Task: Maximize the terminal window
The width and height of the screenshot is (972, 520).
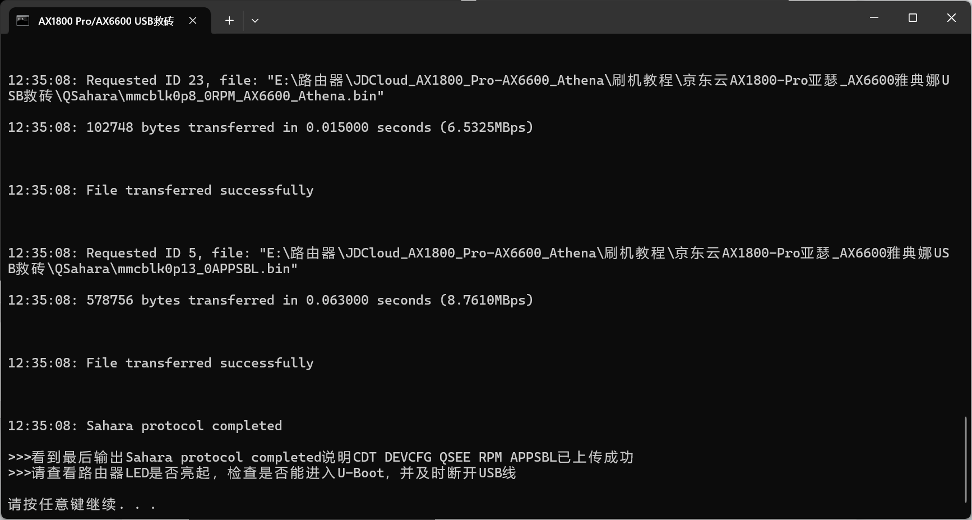Action: 912,18
